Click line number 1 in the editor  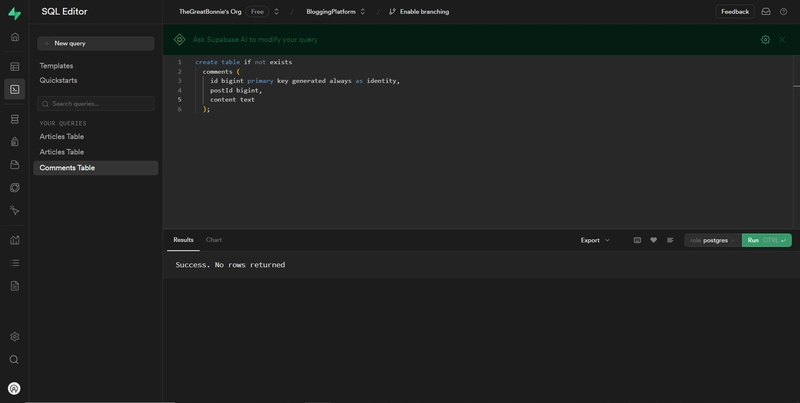tap(180, 62)
